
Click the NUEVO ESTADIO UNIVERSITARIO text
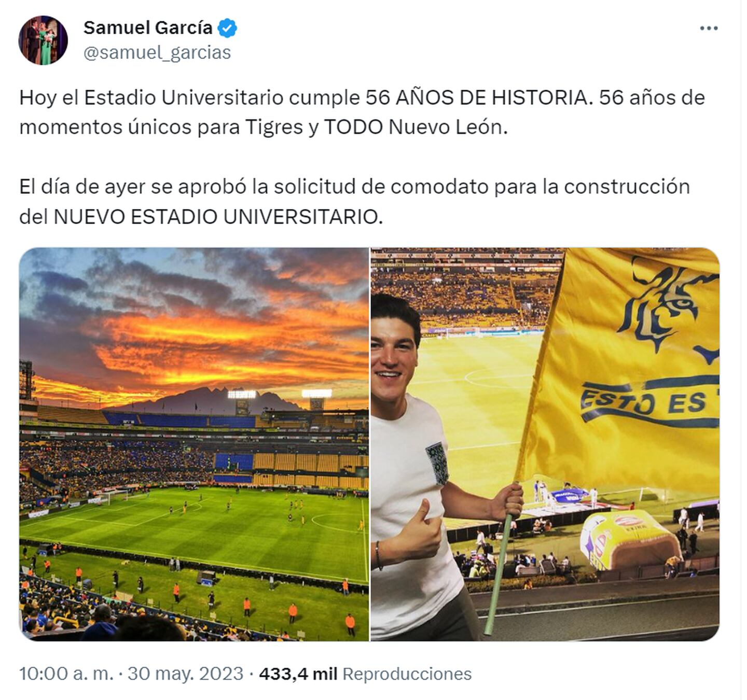(x=218, y=217)
